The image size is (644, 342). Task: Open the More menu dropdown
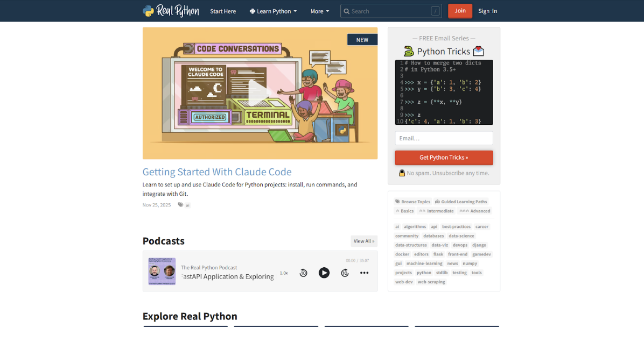click(x=319, y=11)
